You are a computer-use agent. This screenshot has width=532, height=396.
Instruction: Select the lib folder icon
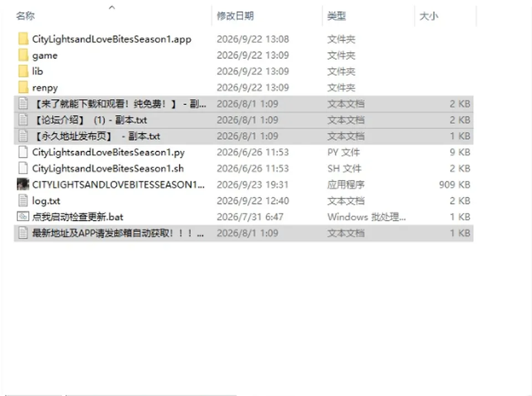click(x=23, y=72)
